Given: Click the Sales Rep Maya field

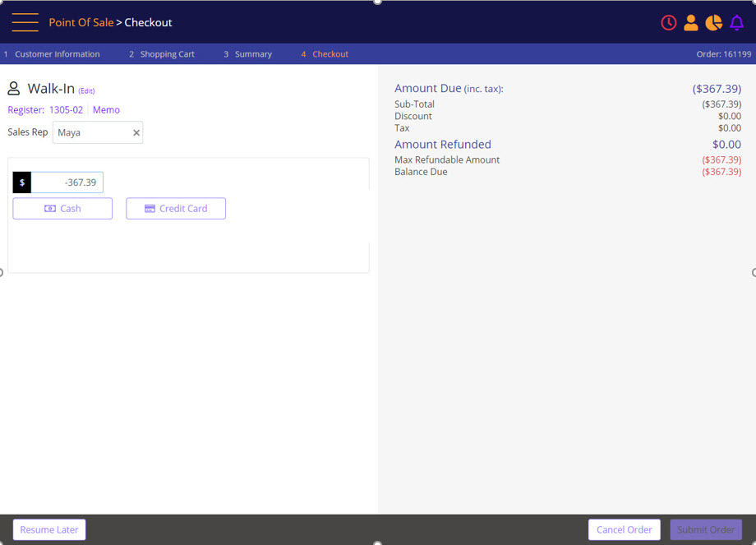Looking at the screenshot, I should click(98, 132).
